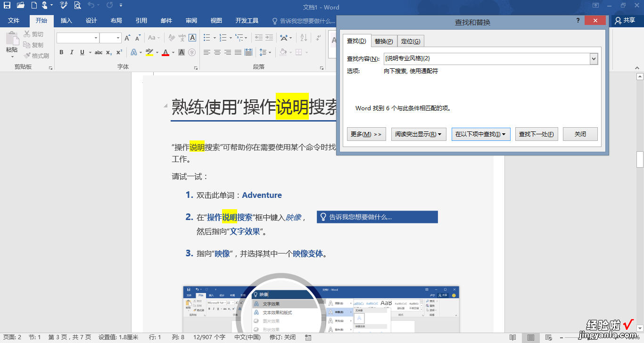The image size is (644, 343).
Task: Open the font size combo box
Action: tap(111, 38)
